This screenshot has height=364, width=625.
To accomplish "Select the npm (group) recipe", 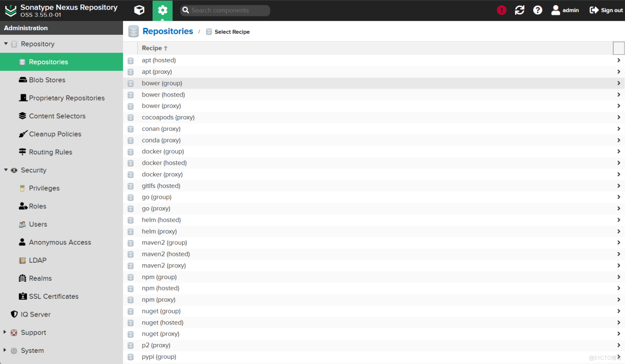I will click(374, 277).
